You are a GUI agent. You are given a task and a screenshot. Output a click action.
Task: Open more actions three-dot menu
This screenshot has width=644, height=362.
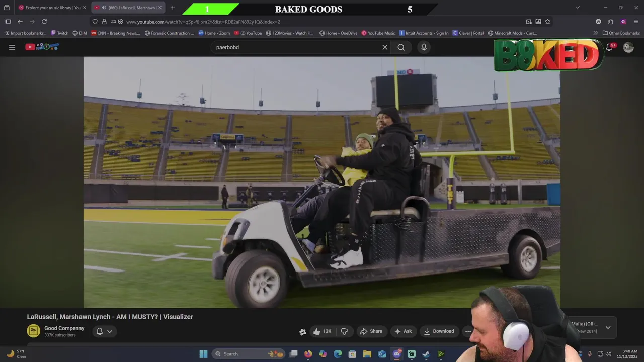click(x=468, y=331)
